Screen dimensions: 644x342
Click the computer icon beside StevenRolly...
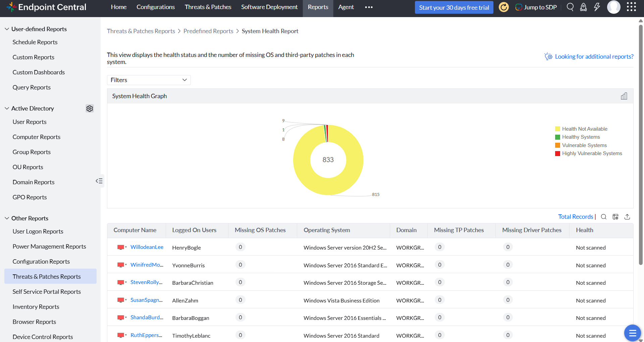tap(121, 282)
